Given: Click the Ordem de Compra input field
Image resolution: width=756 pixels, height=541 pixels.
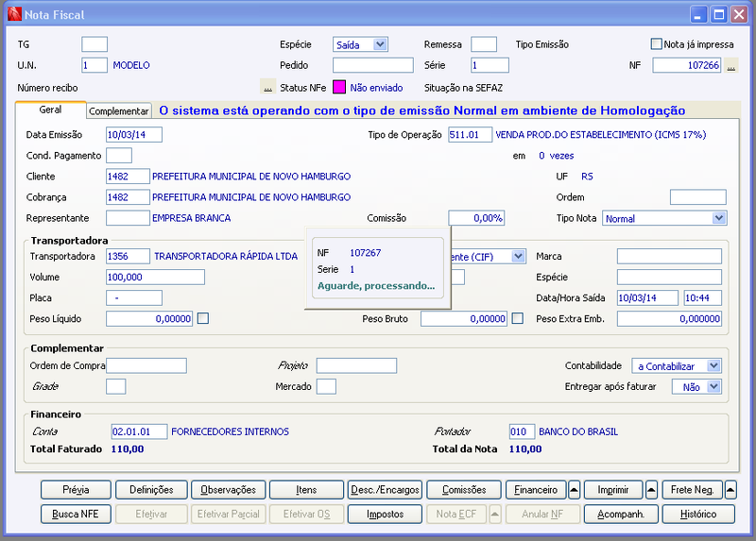Looking at the screenshot, I should click(146, 365).
